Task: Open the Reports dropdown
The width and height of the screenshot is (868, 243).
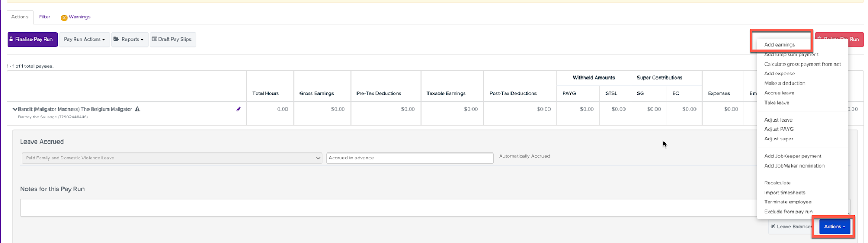Action: click(129, 39)
